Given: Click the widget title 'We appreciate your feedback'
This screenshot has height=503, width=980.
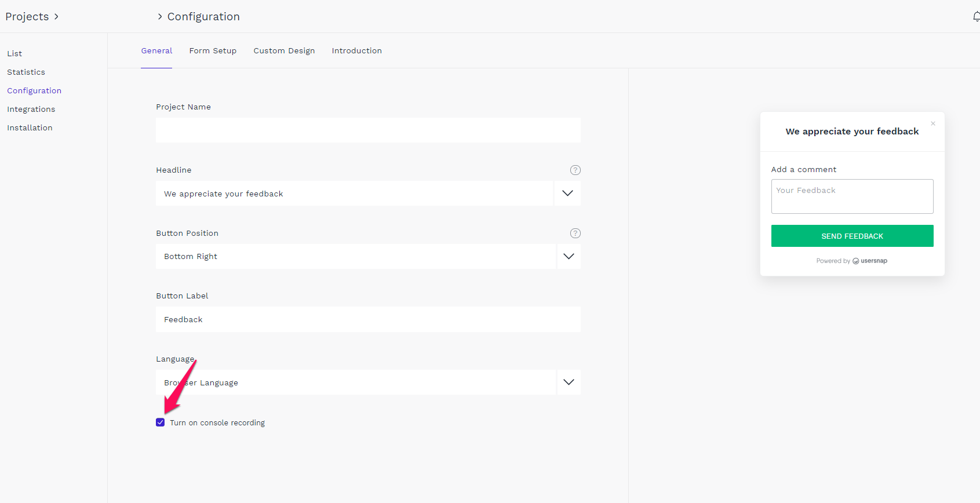Looking at the screenshot, I should [x=852, y=132].
